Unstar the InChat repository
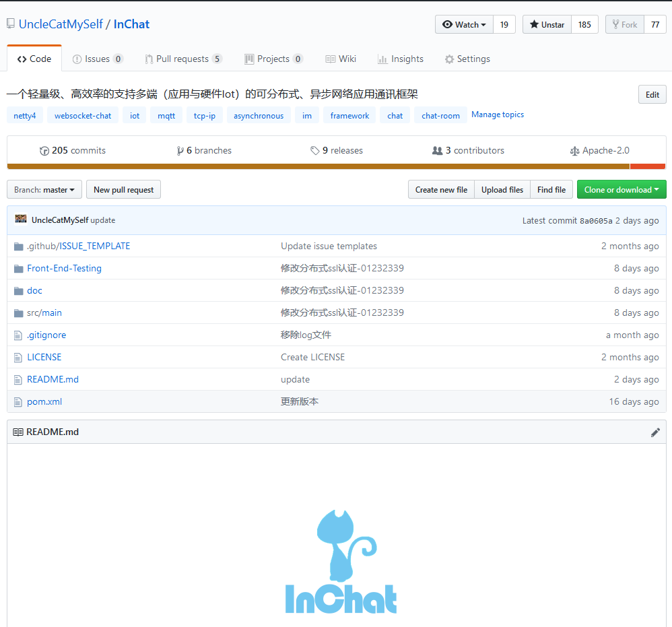This screenshot has height=627, width=672. click(547, 24)
